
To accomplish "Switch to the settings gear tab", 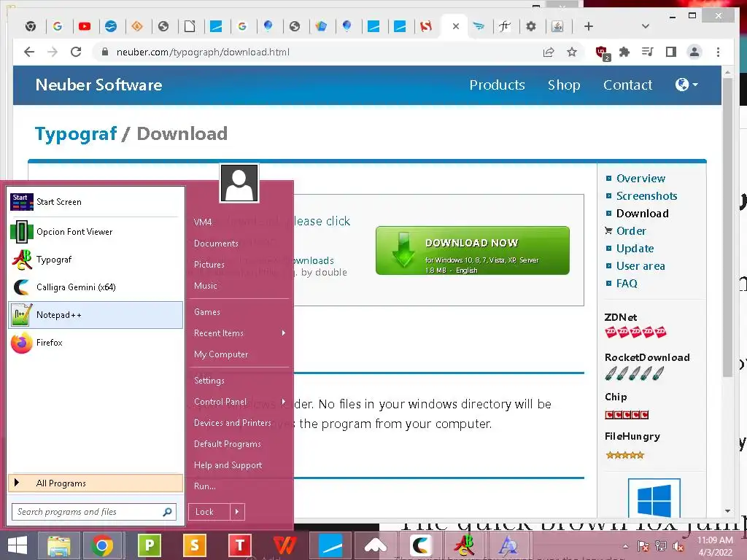I will (x=531, y=26).
